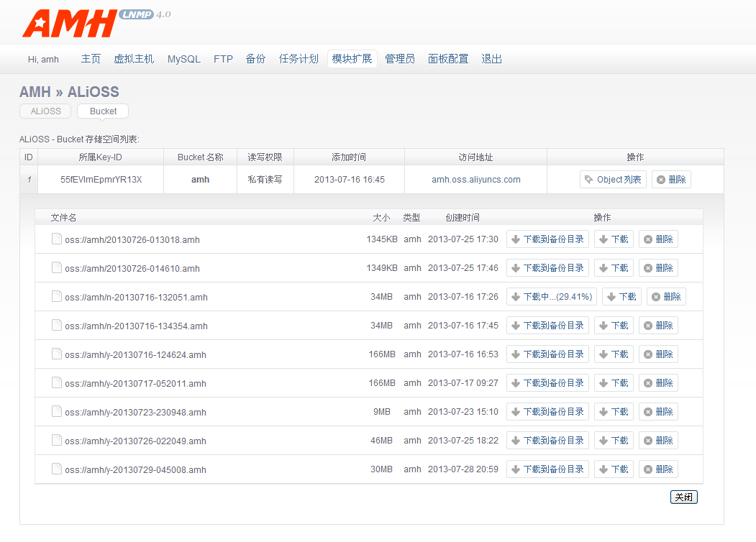Download n-20130716-134354.amh to backup directory
Viewport: 756px width, 542px height.
[x=547, y=326]
